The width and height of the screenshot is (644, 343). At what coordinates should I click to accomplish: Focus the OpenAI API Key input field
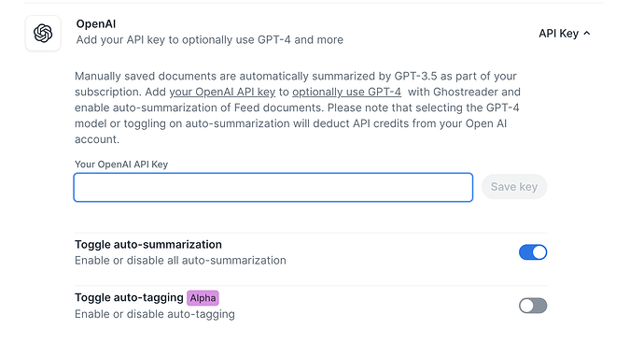273,188
